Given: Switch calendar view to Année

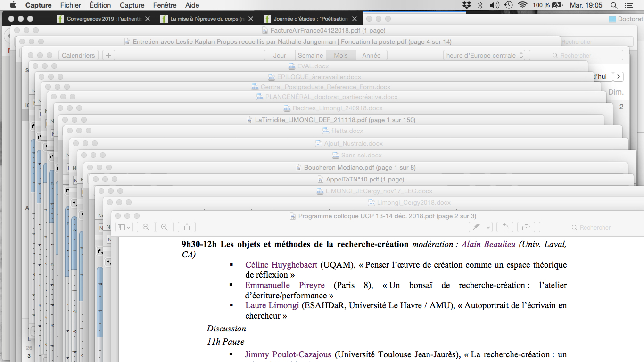Looking at the screenshot, I should pos(371,55).
